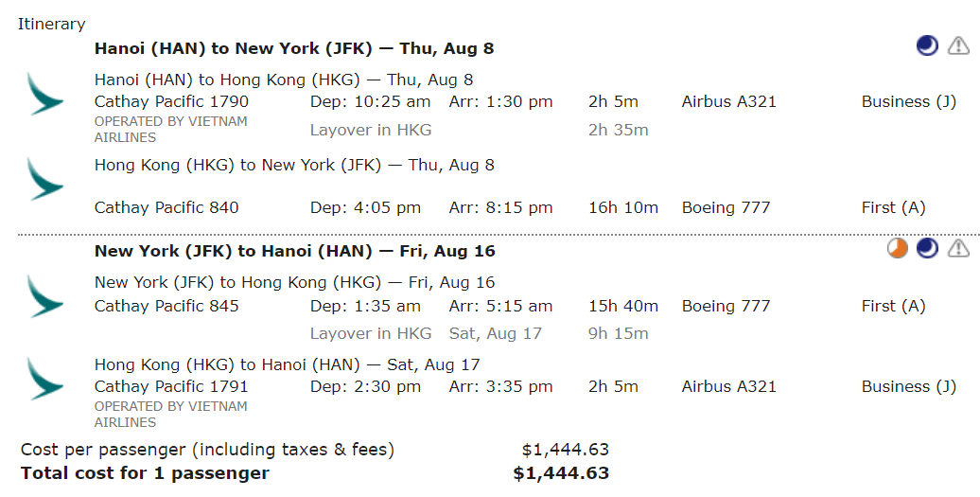
Task: Click the warning triangle for the Aug 8 trip
Action: 958,45
